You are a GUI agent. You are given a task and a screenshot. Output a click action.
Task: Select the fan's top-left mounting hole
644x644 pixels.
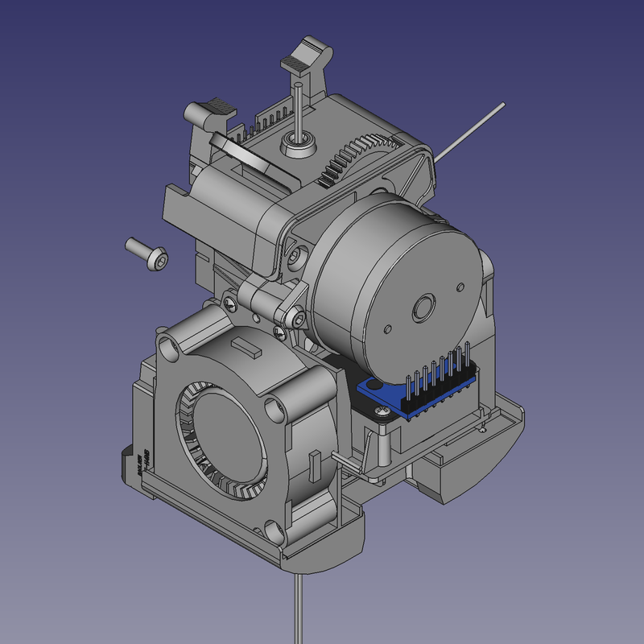pyautogui.click(x=168, y=348)
